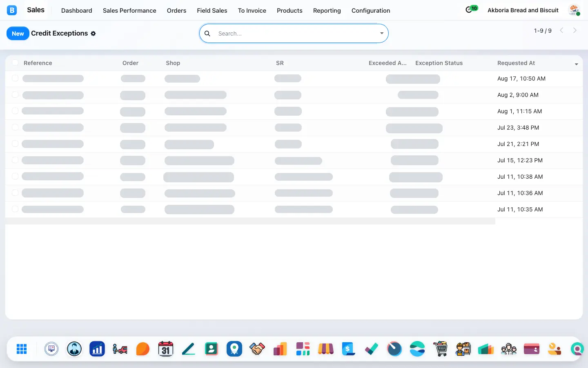Open the Field Sales menu
The image size is (588, 368).
tap(212, 11)
